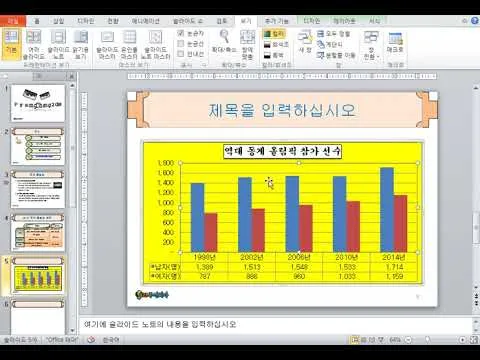This screenshot has width=480, height=360.
Task: Open the Transitions (전환) ribbon tab
Action: point(113,21)
